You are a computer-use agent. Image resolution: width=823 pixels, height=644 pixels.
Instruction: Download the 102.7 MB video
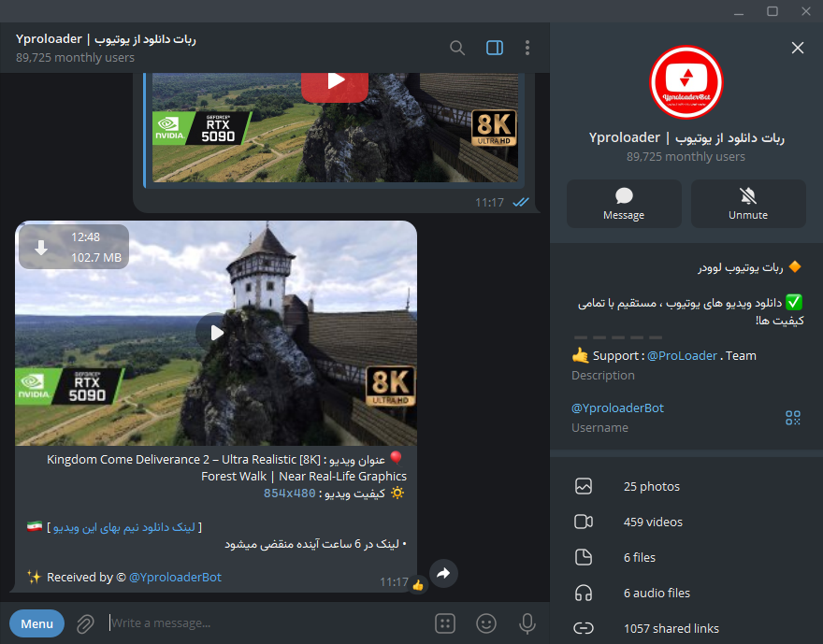[x=41, y=248]
